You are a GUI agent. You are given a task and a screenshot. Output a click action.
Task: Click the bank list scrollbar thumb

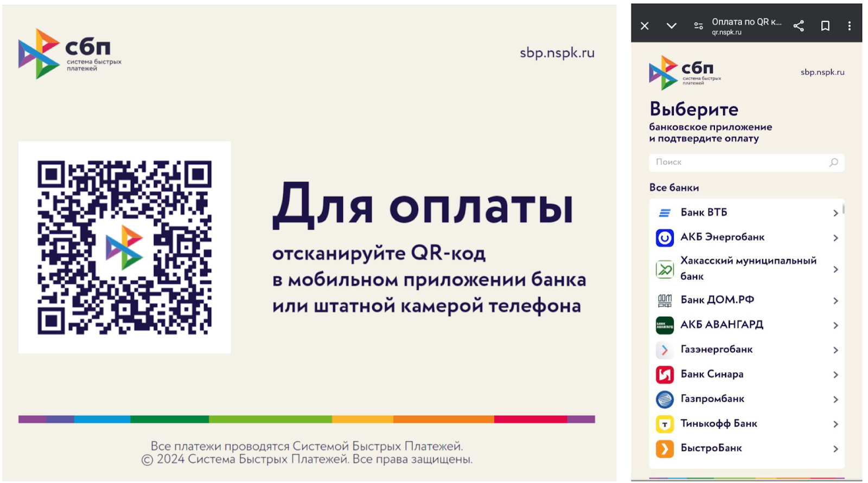(x=844, y=209)
